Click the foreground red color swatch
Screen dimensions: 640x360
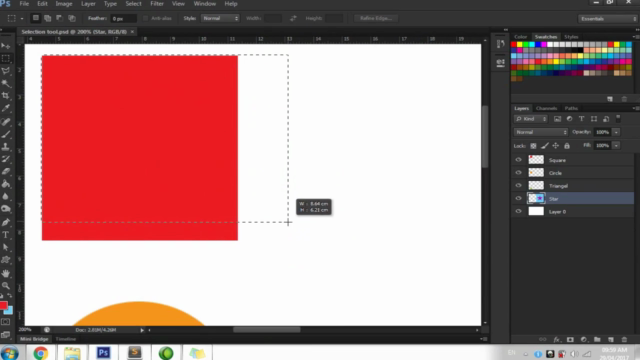pos(3,305)
